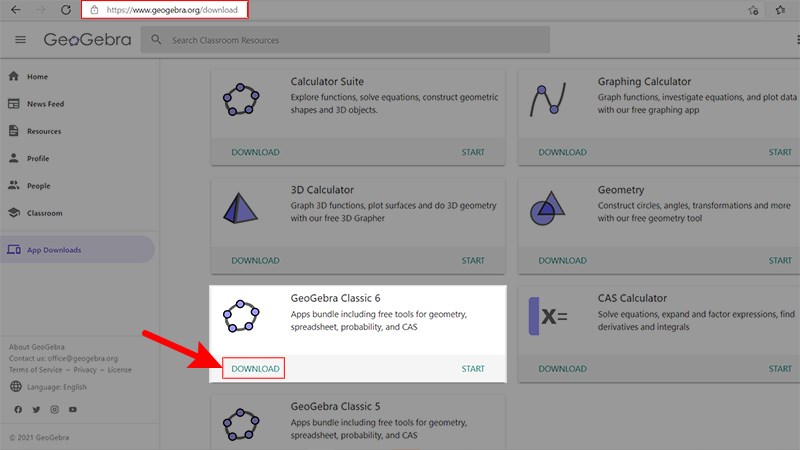Go back with browser back arrow

(x=15, y=10)
